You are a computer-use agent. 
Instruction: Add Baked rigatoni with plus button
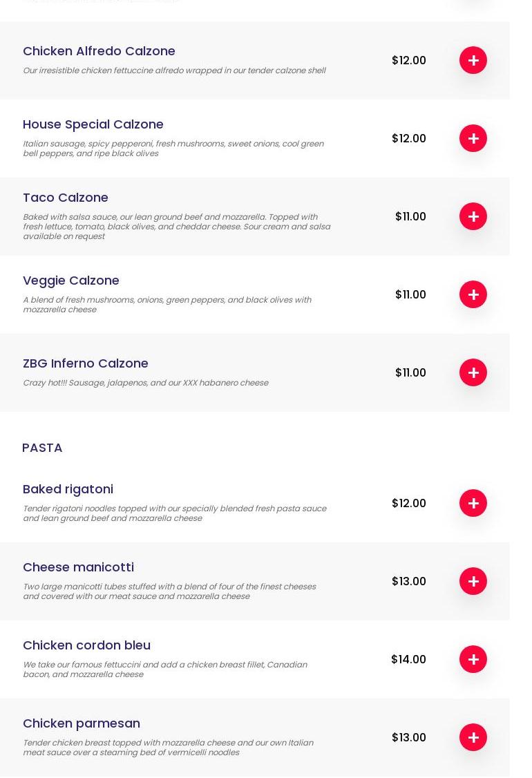473,503
